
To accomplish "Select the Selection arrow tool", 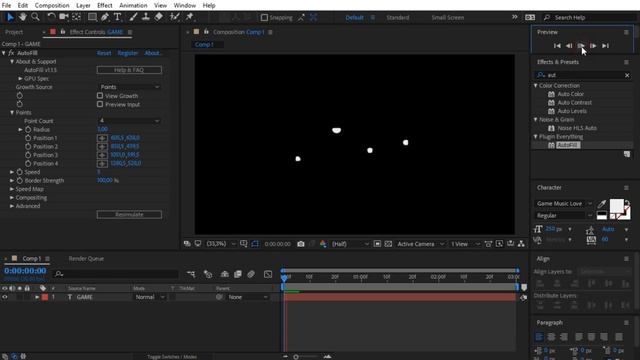I will tap(10, 17).
